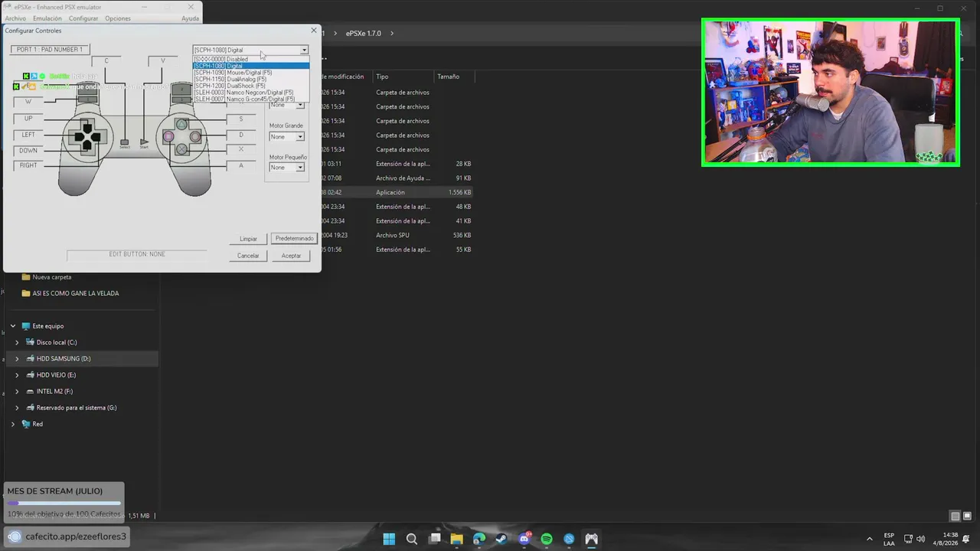The width and height of the screenshot is (980, 551).
Task: Click the Triangle button on the controller
Action: point(181,125)
